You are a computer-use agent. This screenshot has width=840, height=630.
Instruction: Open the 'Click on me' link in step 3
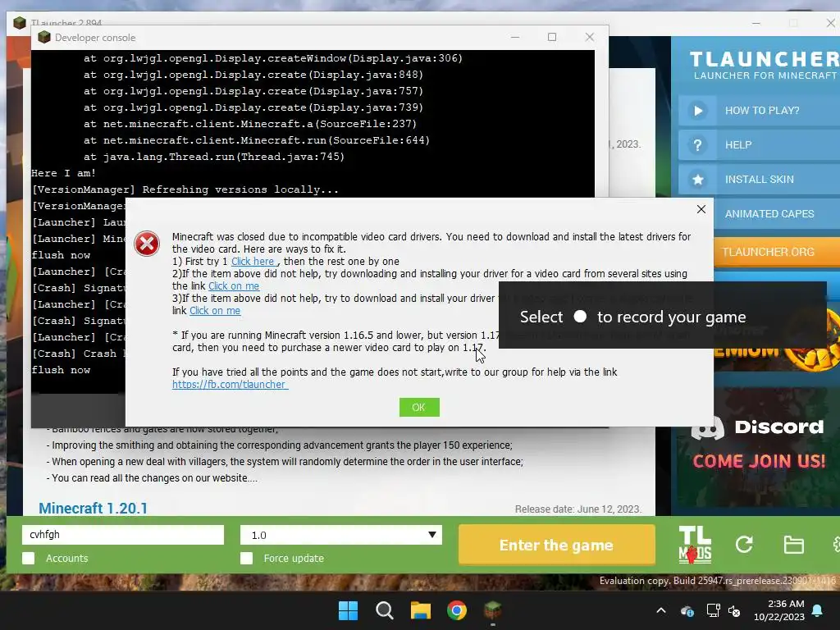pos(215,311)
